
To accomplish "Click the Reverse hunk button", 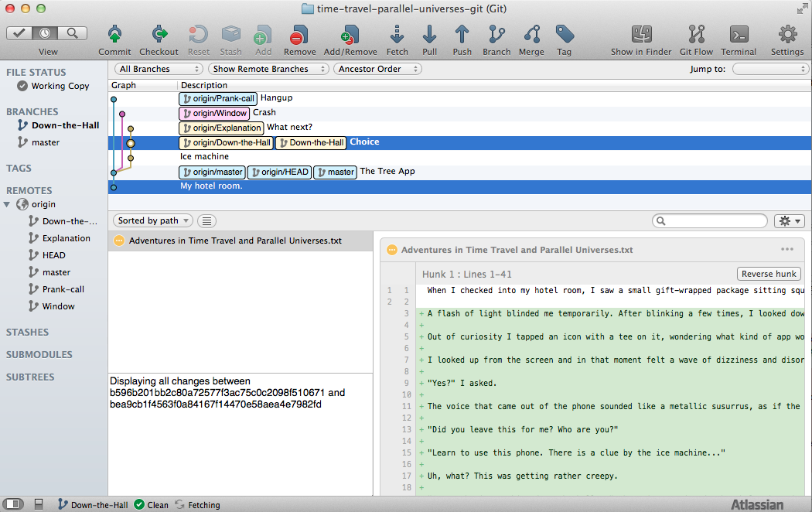I will click(769, 274).
